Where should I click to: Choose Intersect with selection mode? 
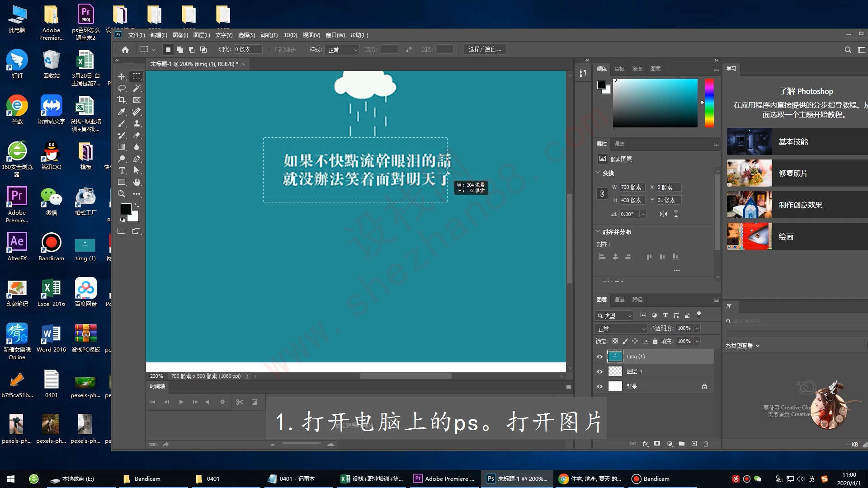pos(203,50)
